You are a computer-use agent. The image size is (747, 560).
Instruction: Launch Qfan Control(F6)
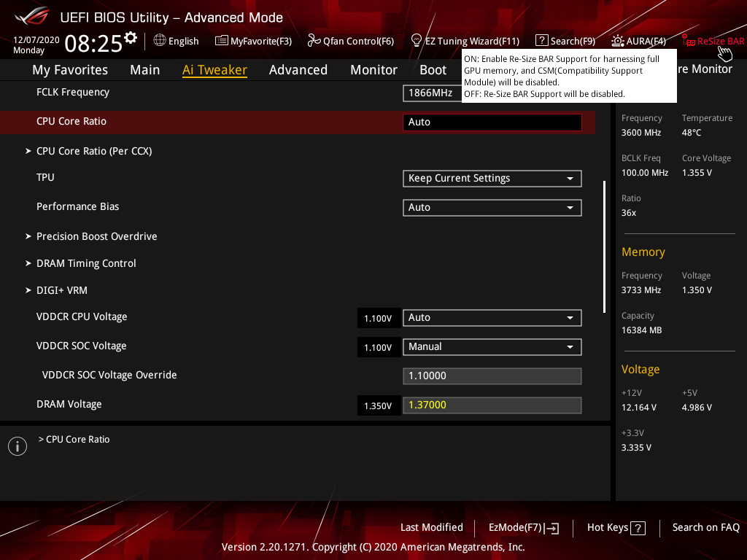[350, 41]
